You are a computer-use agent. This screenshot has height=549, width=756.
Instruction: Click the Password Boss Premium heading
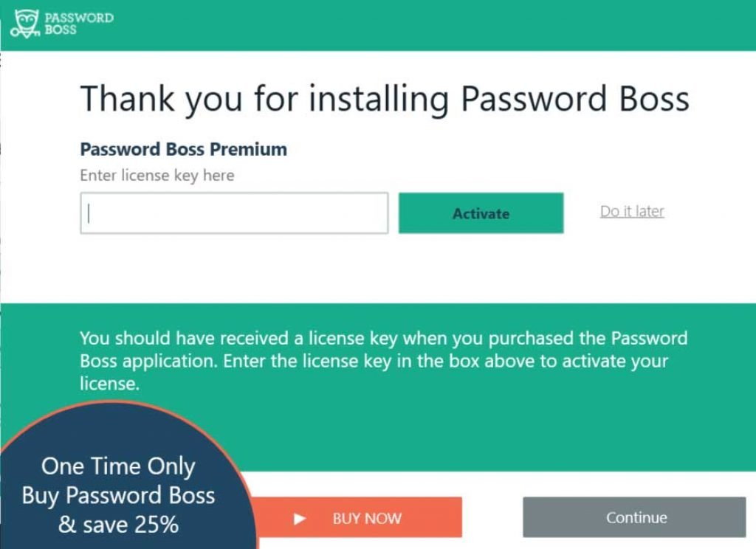(183, 149)
